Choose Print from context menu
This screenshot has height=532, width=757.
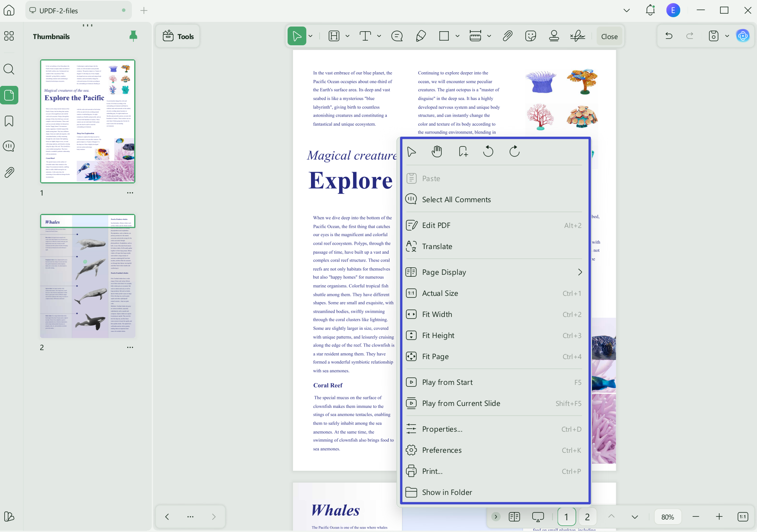coord(494,471)
